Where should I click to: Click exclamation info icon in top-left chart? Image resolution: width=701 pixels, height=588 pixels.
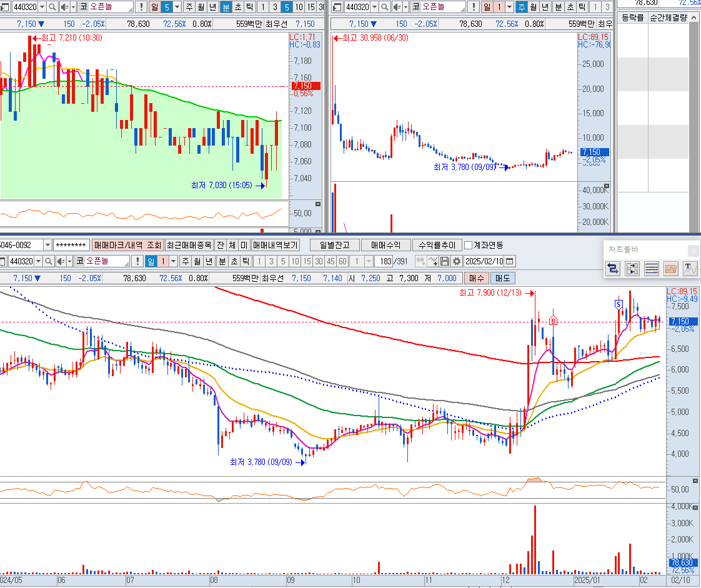[x=141, y=7]
